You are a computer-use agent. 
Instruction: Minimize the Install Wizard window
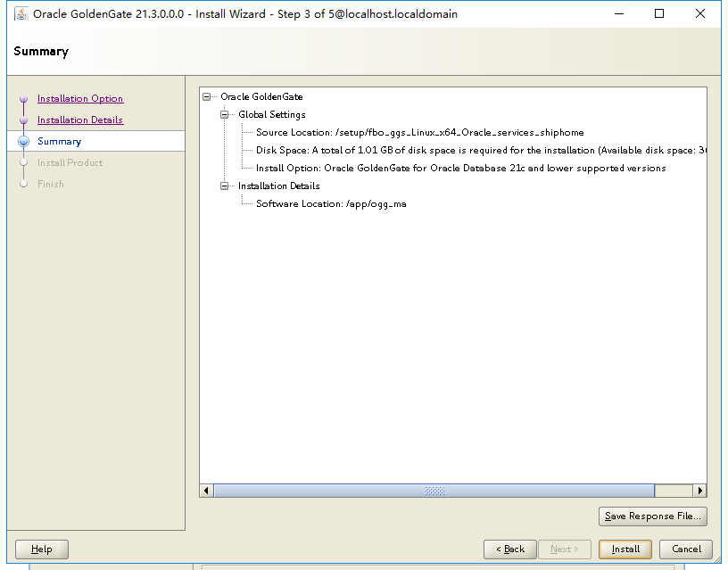click(619, 14)
